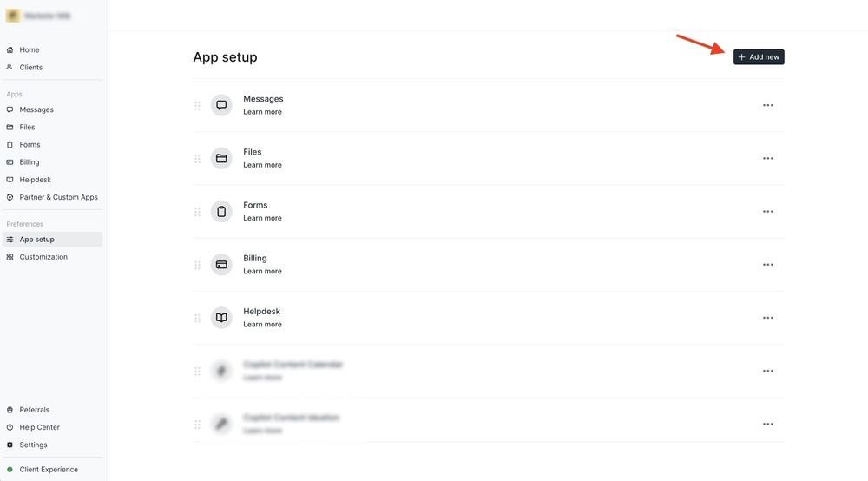Open Client Experience at sidebar bottom
Screen dimensions: 868x481
49,470
